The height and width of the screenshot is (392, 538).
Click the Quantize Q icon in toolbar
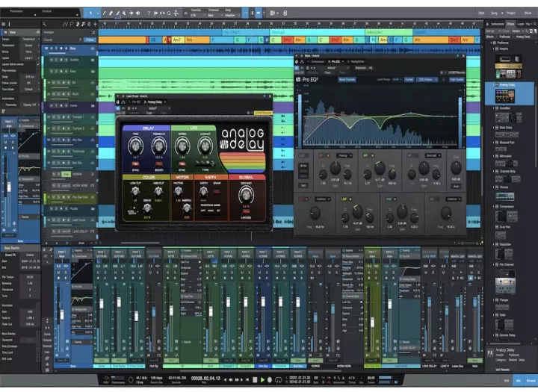169,13
